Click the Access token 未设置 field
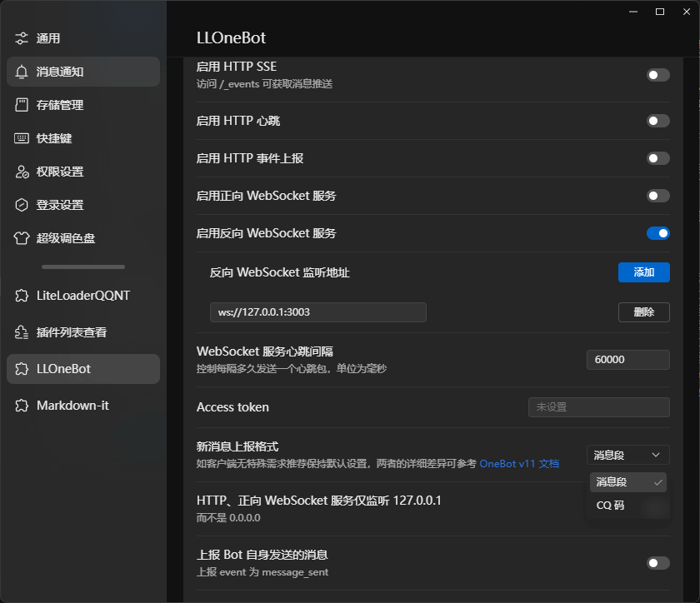This screenshot has height=603, width=700. [x=598, y=407]
